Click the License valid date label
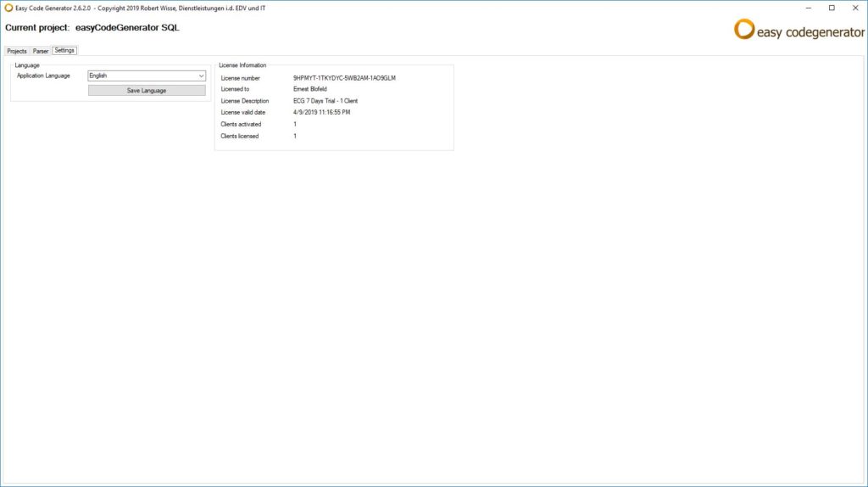This screenshot has width=868, height=487. (243, 113)
